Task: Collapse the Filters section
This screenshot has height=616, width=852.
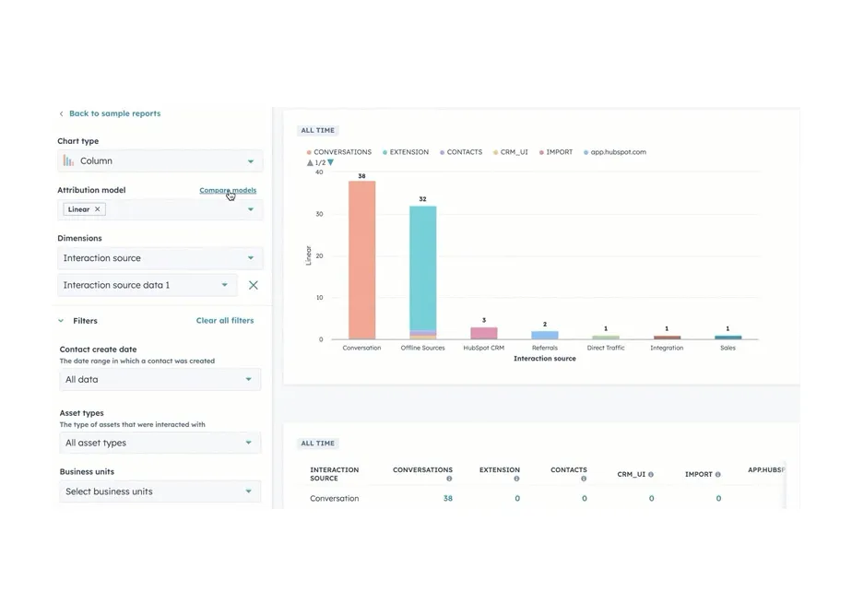Action: click(61, 321)
